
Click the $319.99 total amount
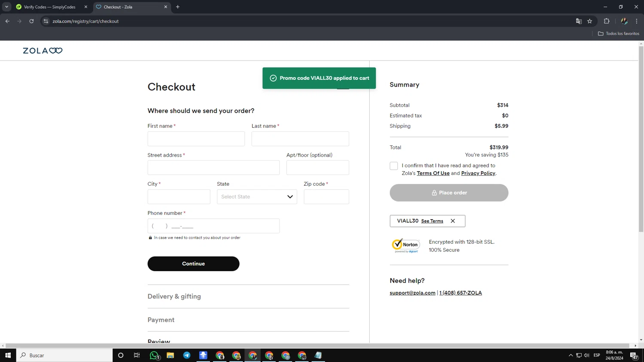(x=499, y=148)
